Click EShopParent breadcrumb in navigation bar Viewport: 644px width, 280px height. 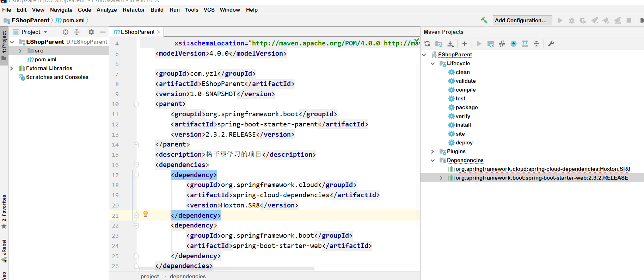tap(27, 20)
